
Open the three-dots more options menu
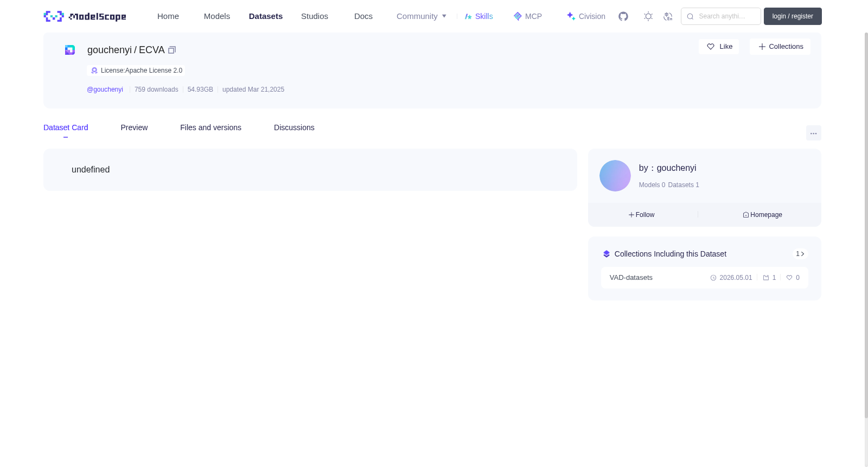pos(814,133)
